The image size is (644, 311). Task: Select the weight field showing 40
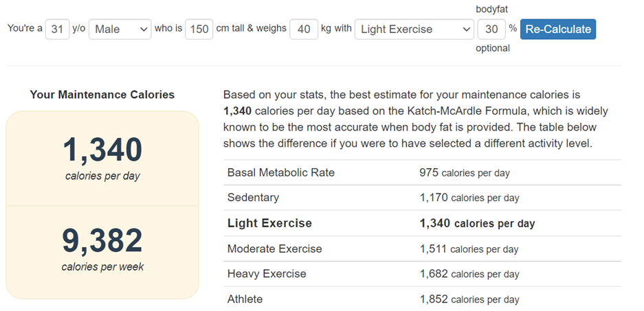point(303,30)
